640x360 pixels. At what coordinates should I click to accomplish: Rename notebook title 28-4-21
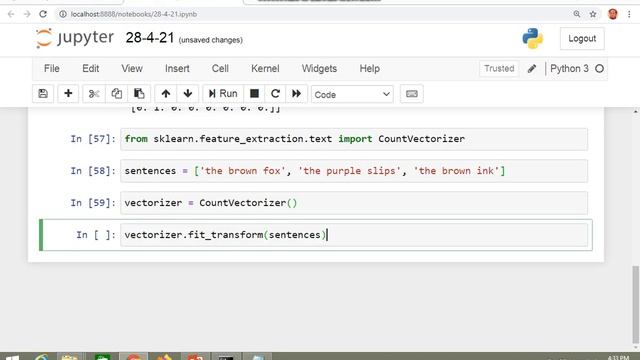150,38
